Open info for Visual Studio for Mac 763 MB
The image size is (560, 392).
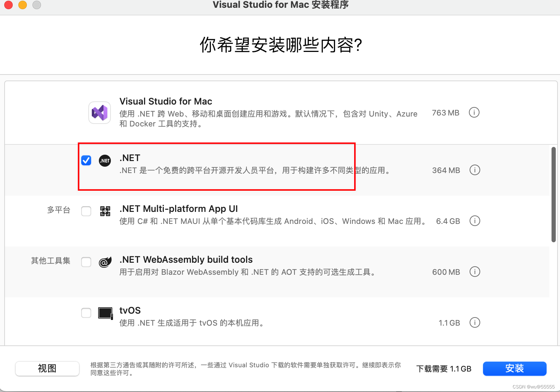click(x=474, y=113)
